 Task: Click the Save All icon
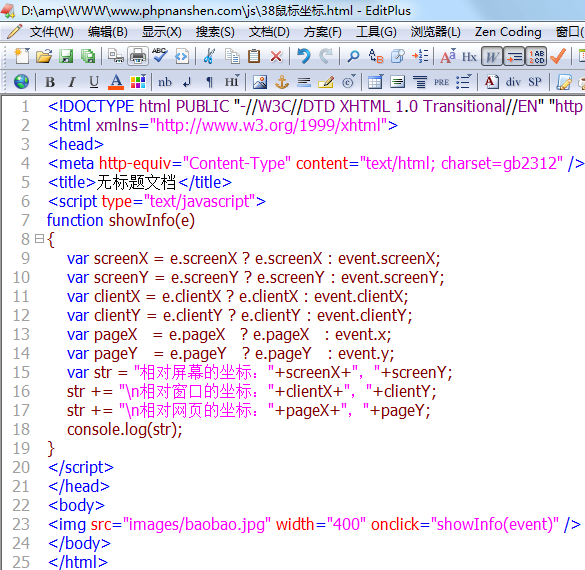pyautogui.click(x=88, y=56)
